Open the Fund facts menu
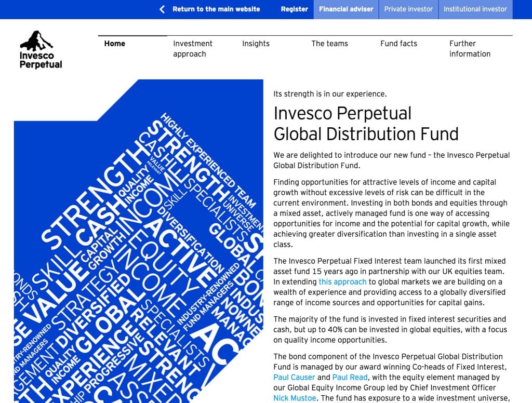532x403 pixels. click(398, 44)
